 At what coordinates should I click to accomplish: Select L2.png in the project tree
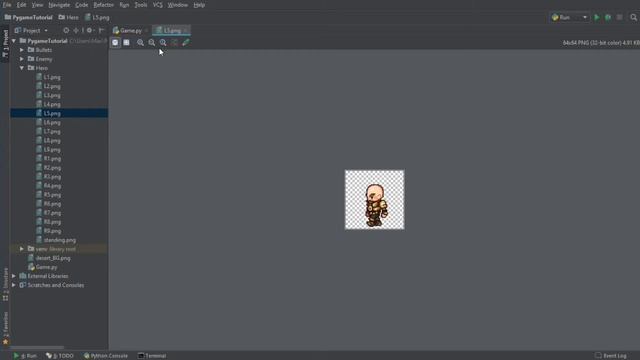pyautogui.click(x=52, y=86)
